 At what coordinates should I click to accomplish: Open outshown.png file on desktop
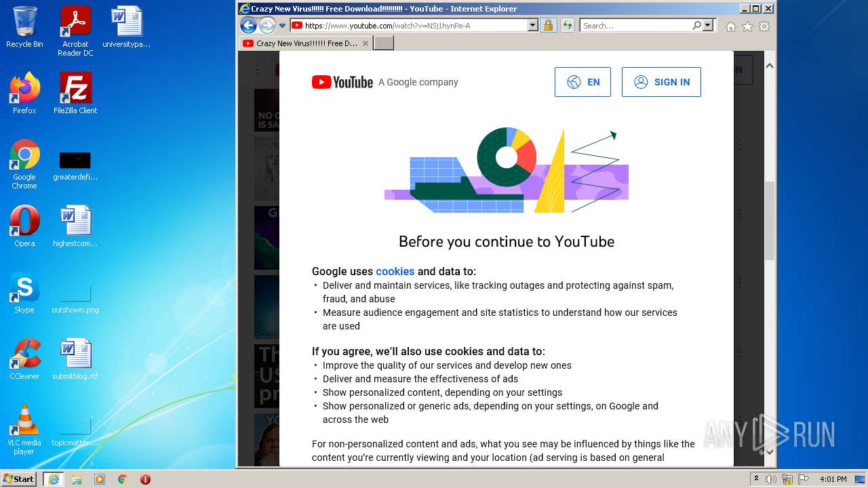(x=75, y=298)
